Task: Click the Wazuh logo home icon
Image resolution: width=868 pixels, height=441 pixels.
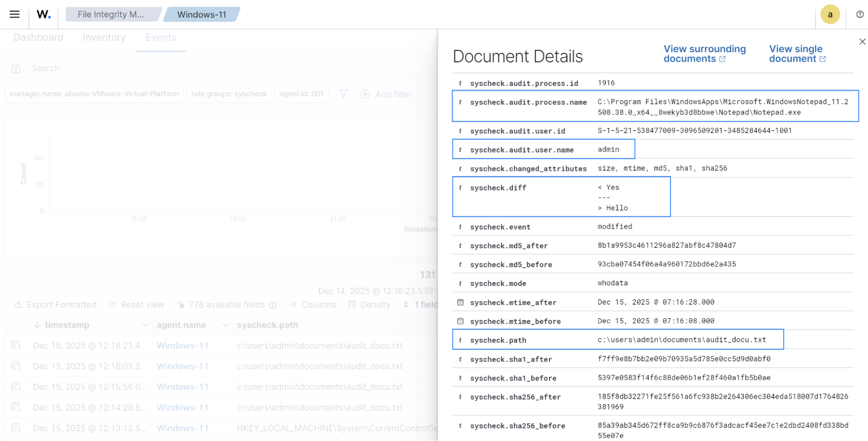Action: click(x=43, y=14)
